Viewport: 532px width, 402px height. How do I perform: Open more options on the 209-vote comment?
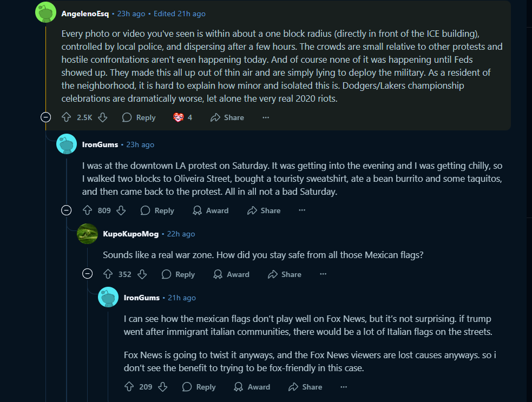coord(344,387)
